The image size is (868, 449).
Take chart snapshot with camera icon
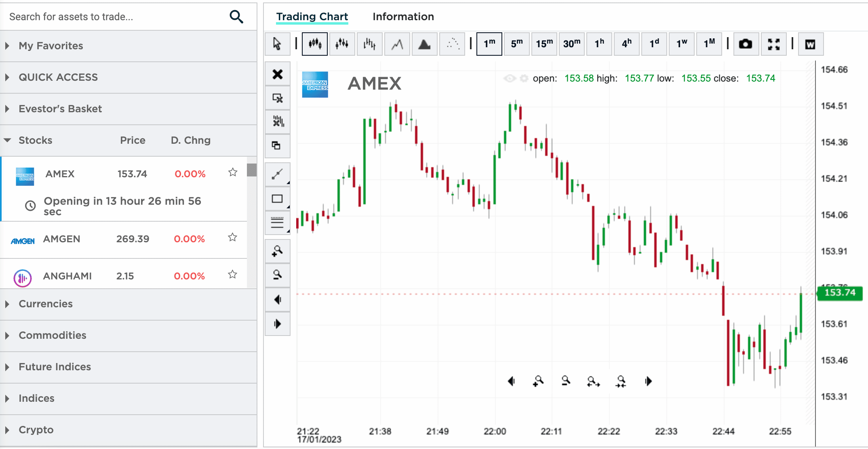pyautogui.click(x=746, y=44)
